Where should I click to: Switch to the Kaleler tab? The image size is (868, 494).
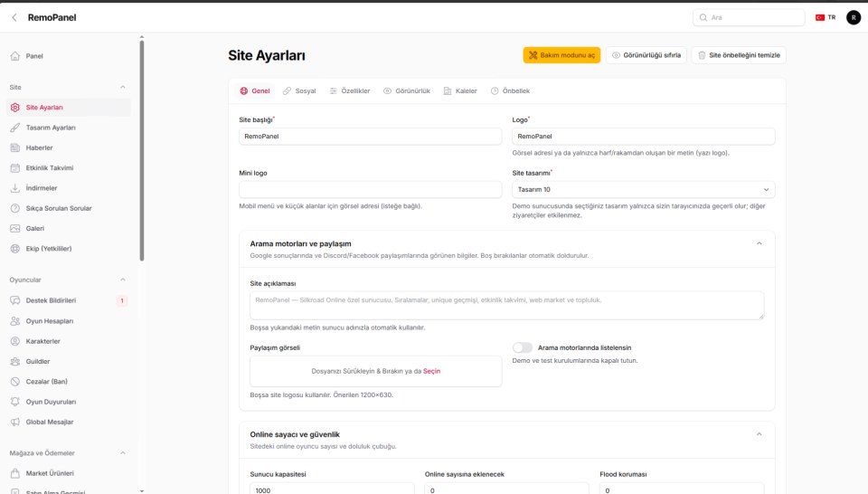(x=460, y=90)
